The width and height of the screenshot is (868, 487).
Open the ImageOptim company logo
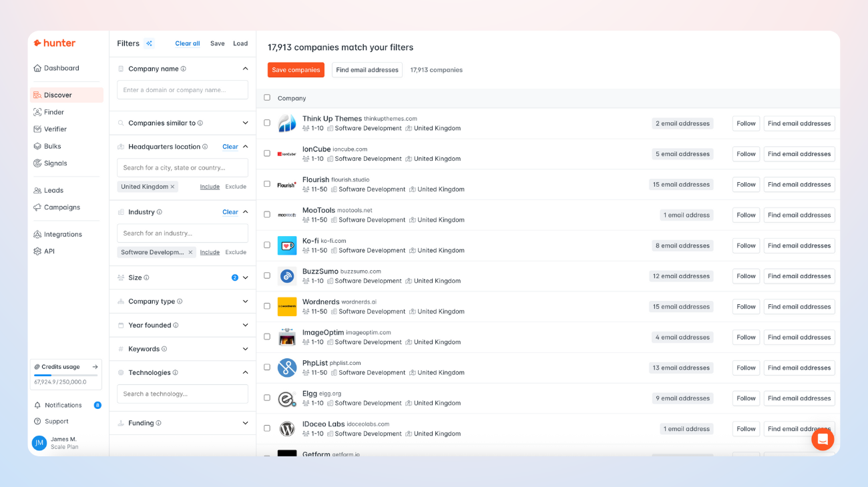(x=287, y=338)
